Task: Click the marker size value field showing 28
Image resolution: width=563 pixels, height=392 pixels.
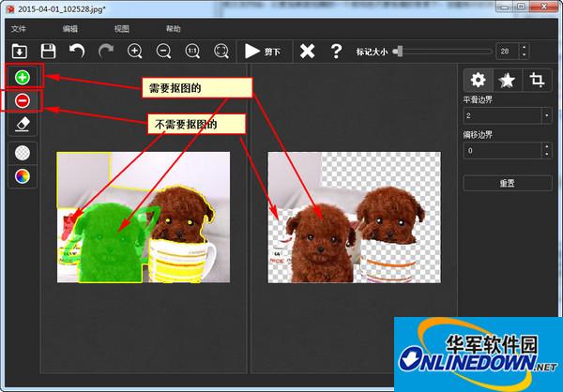Action: [507, 52]
